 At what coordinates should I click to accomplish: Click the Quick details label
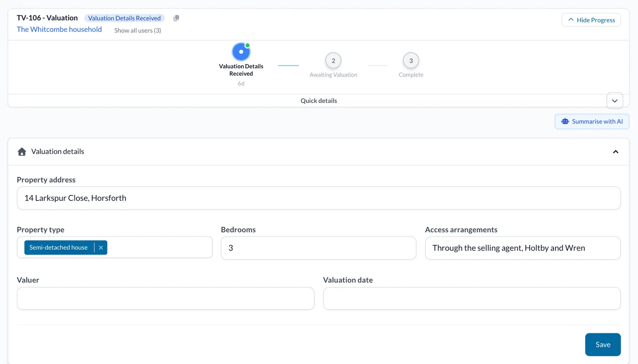pyautogui.click(x=319, y=101)
